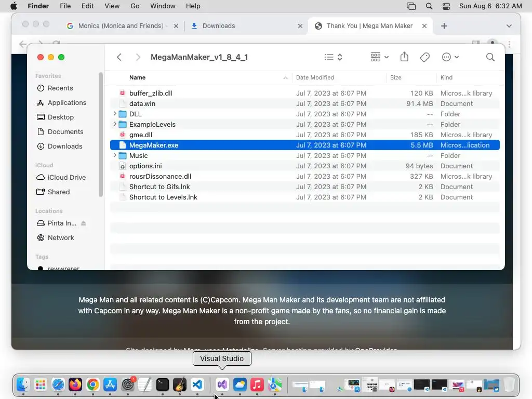Expand the ExampleLevels folder

coord(115,124)
